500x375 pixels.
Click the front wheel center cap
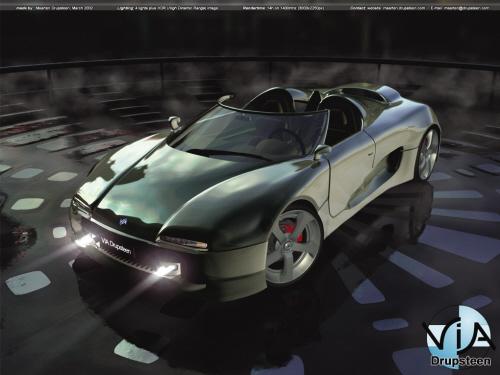(287, 246)
